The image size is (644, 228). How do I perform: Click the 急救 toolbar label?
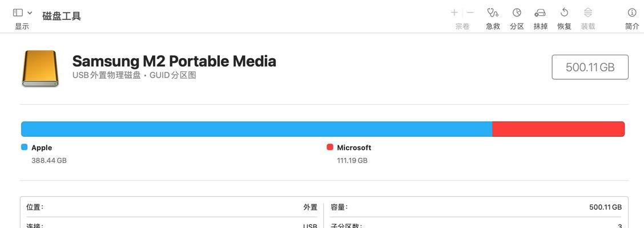point(493,26)
